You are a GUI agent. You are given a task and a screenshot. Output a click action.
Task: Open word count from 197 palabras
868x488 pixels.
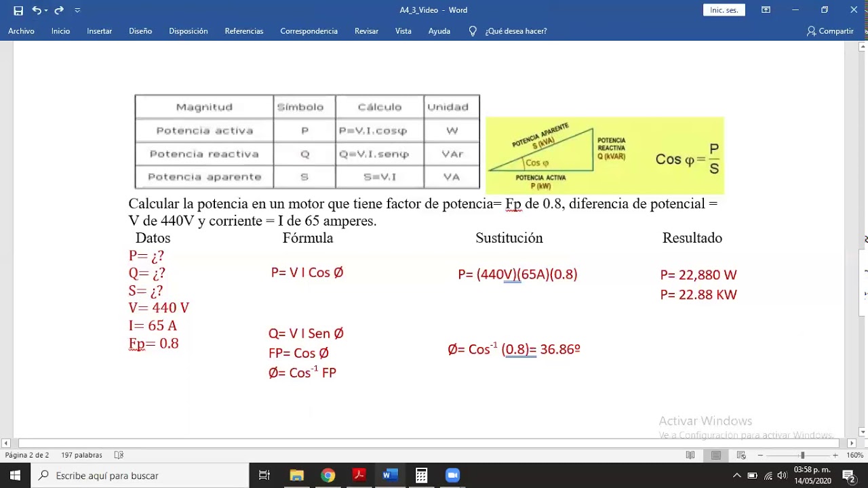(x=81, y=455)
